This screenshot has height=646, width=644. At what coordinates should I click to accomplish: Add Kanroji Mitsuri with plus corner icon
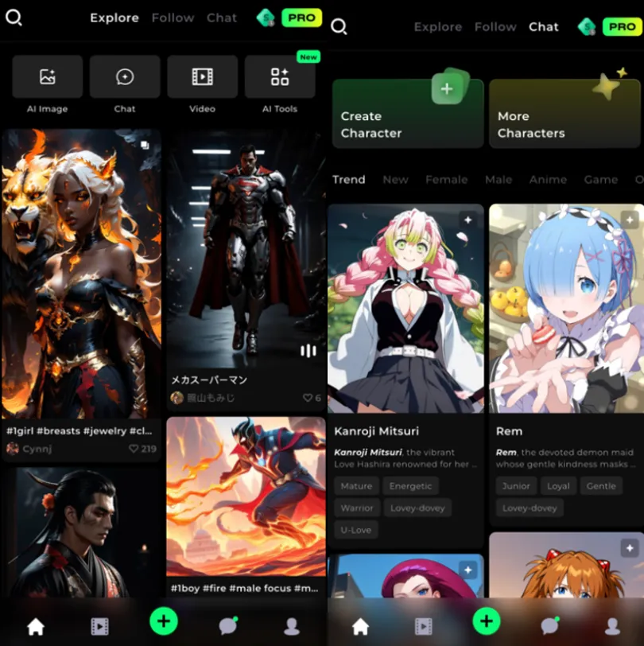tap(467, 220)
